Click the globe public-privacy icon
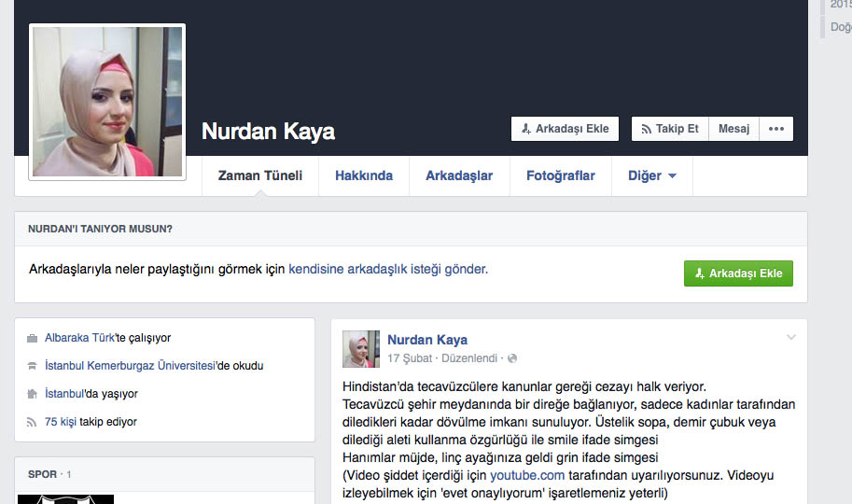852x504 pixels. click(511, 358)
